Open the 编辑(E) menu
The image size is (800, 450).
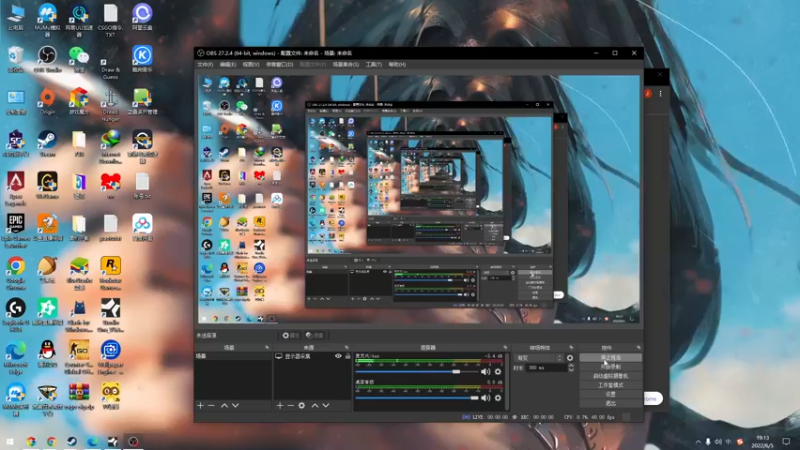coord(228,65)
